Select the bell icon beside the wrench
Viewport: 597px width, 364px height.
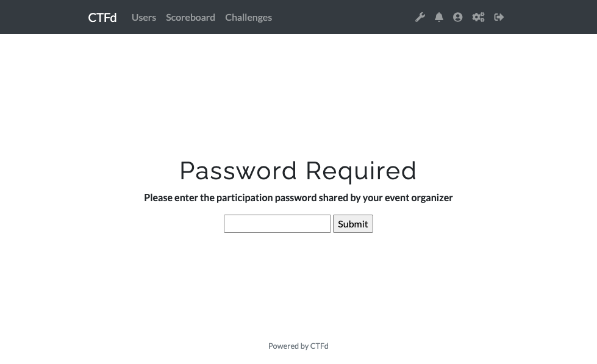tap(439, 17)
